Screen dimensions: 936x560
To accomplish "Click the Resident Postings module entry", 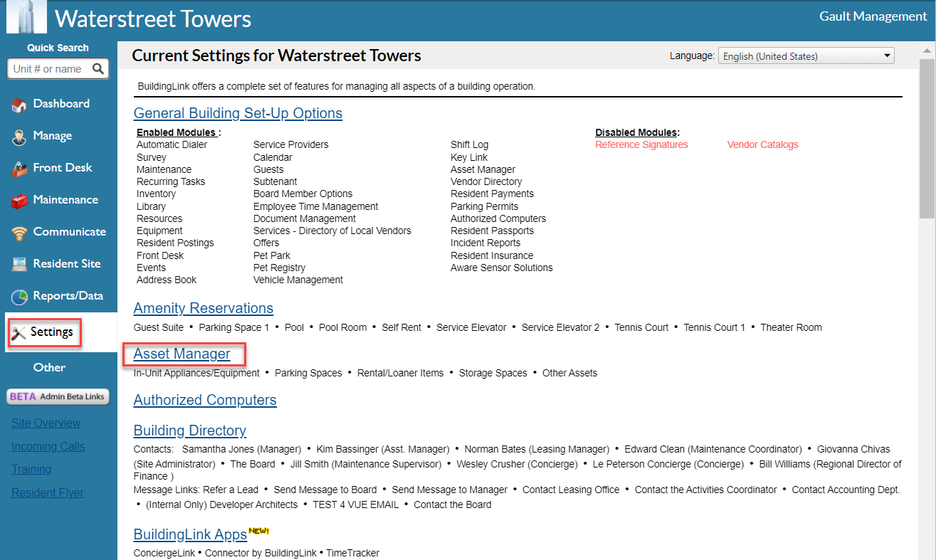I will [x=175, y=243].
